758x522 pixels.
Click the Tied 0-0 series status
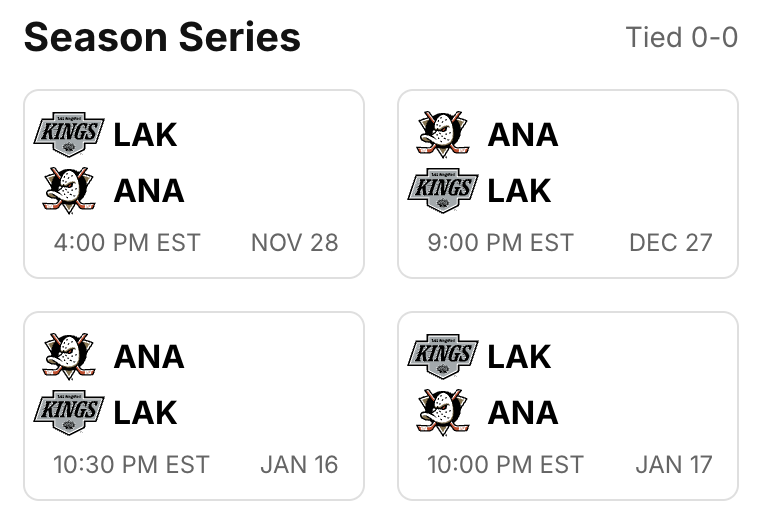(x=681, y=38)
